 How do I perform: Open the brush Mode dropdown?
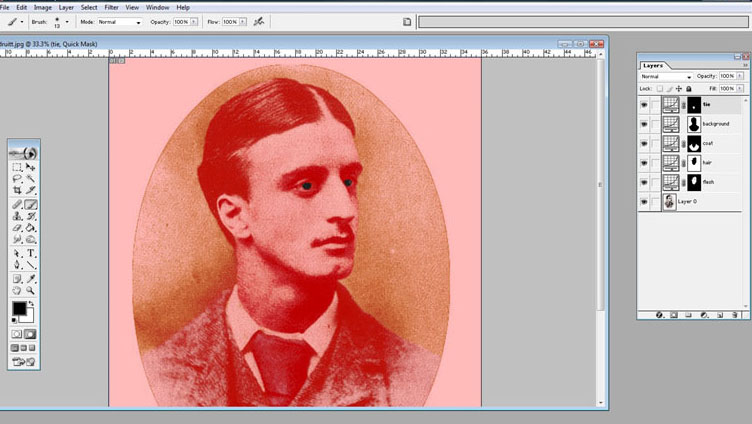(119, 21)
